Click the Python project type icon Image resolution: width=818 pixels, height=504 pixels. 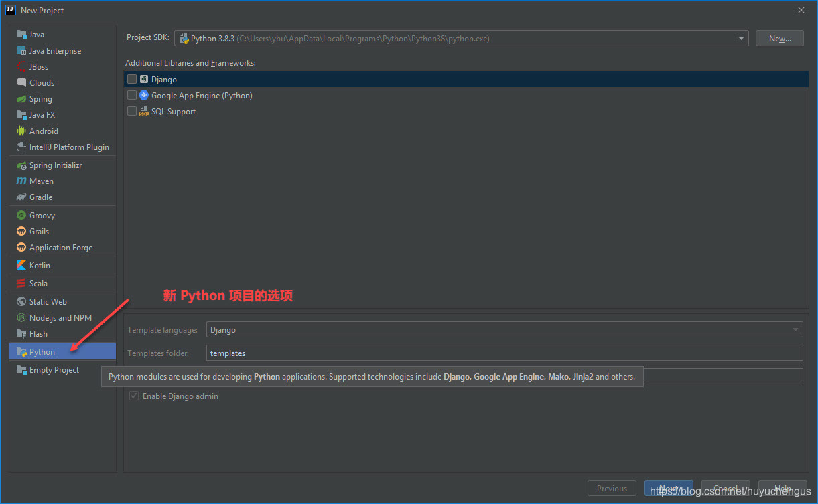click(x=21, y=352)
